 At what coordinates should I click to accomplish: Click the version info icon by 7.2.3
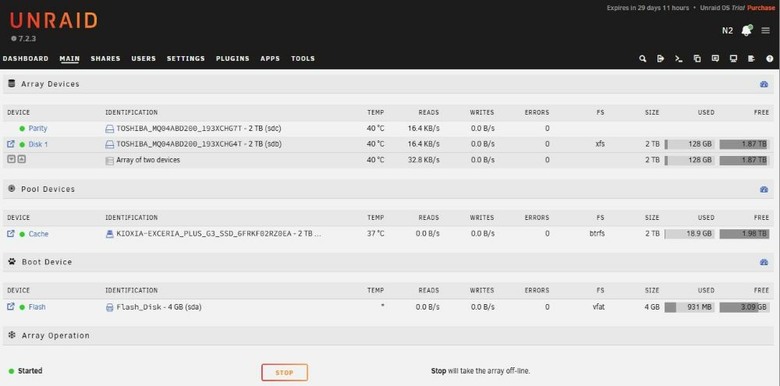tap(13, 38)
